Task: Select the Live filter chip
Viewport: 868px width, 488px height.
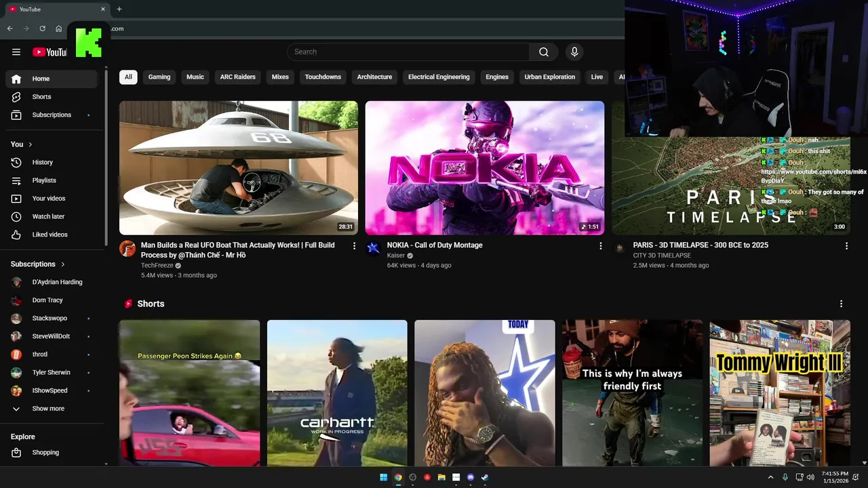Action: (x=597, y=77)
